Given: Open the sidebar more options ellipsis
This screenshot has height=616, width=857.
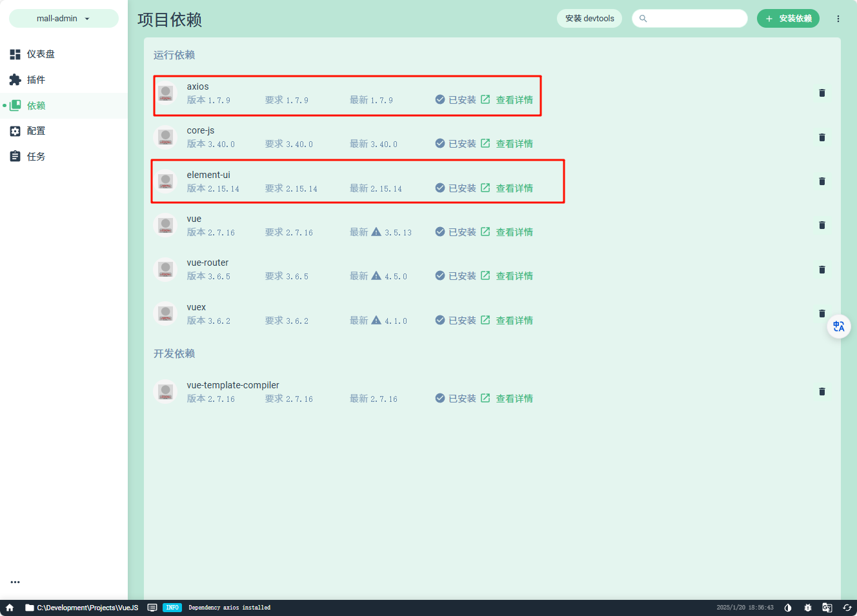Looking at the screenshot, I should click(15, 582).
